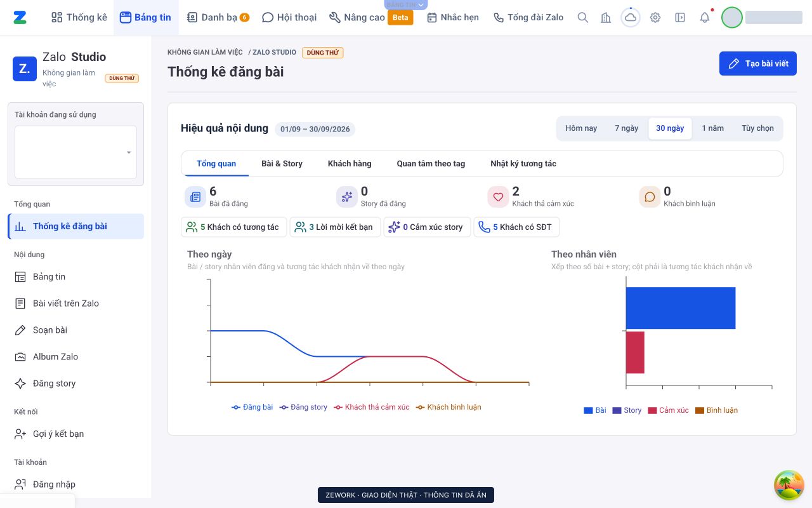Click the Bài đã đăng newspaper icon

(x=195, y=197)
